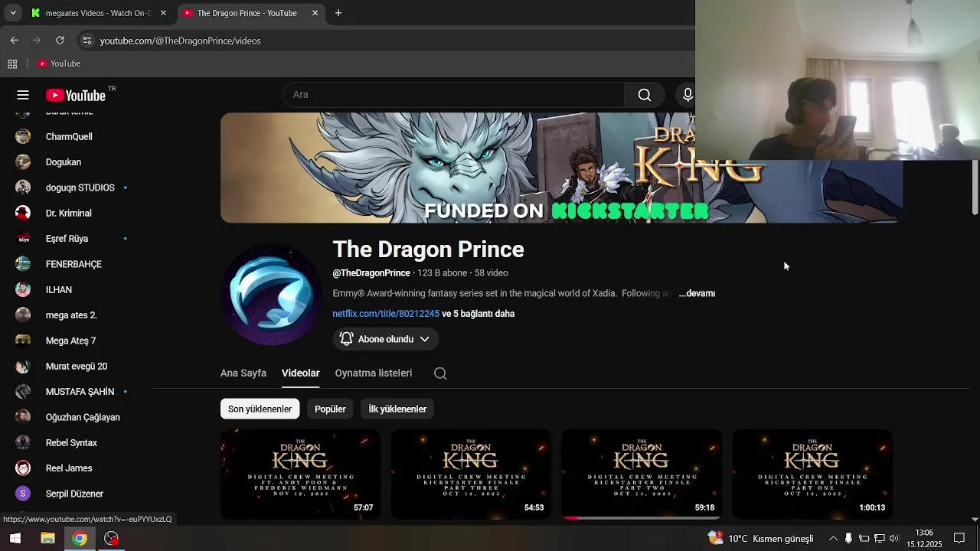Select the Popüler filter chip
The image size is (980, 551).
(330, 409)
